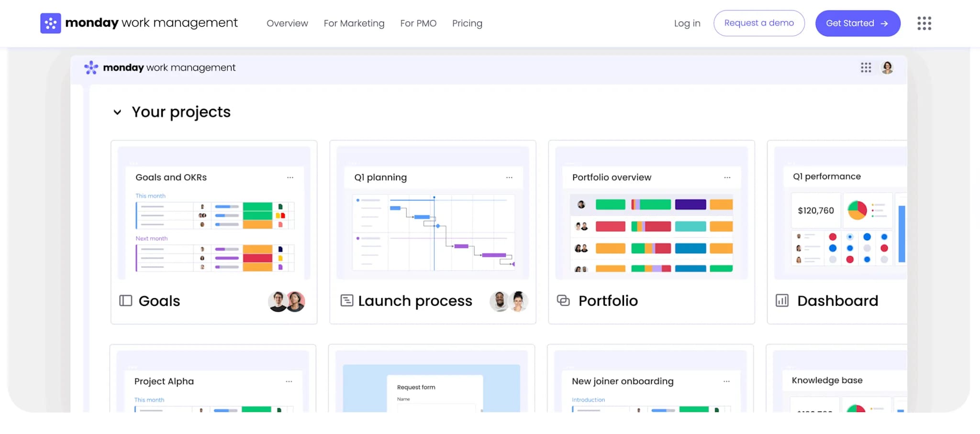Open the Goals and OKRs options menu

pos(290,177)
